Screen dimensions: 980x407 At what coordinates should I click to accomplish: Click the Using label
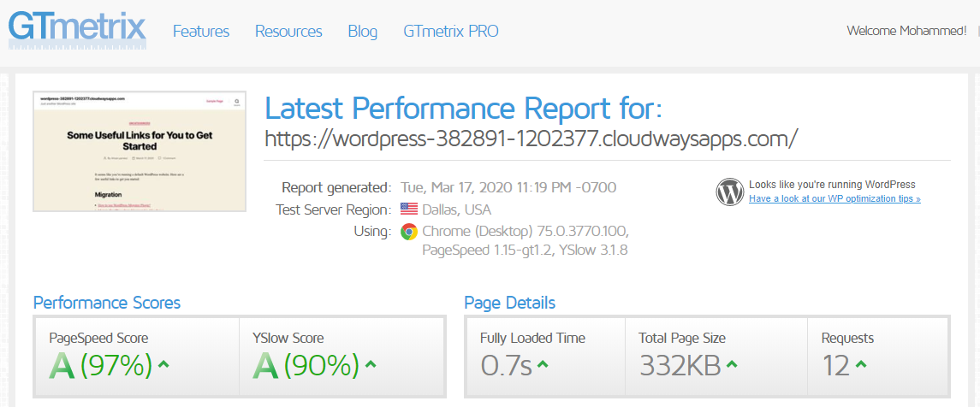(x=372, y=232)
